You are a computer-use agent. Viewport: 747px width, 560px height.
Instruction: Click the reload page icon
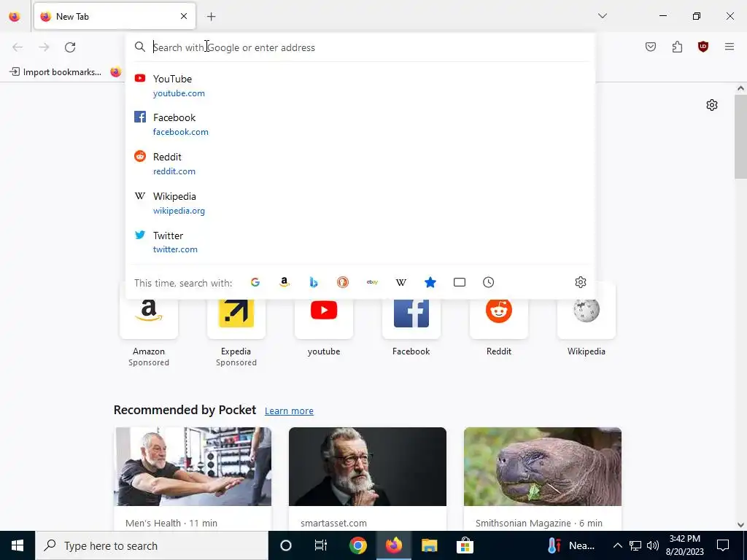pos(70,47)
